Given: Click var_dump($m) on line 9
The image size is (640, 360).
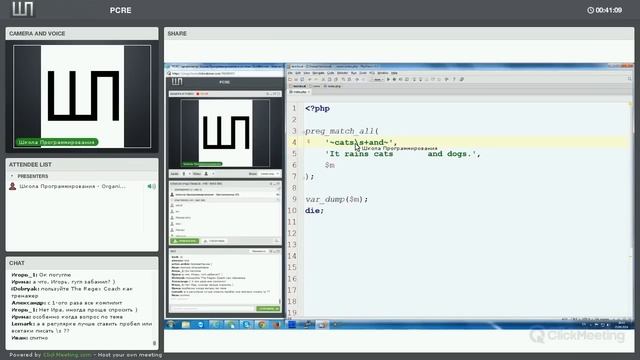Looking at the screenshot, I should (336, 200).
